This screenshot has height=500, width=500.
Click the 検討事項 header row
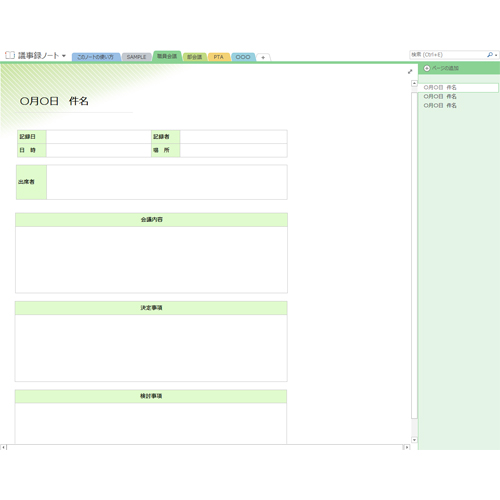point(151,396)
